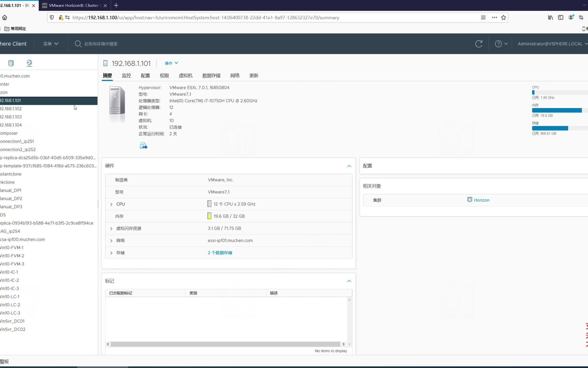
Task: Expand the 虚拟闪存资源 row
Action: coord(111,228)
